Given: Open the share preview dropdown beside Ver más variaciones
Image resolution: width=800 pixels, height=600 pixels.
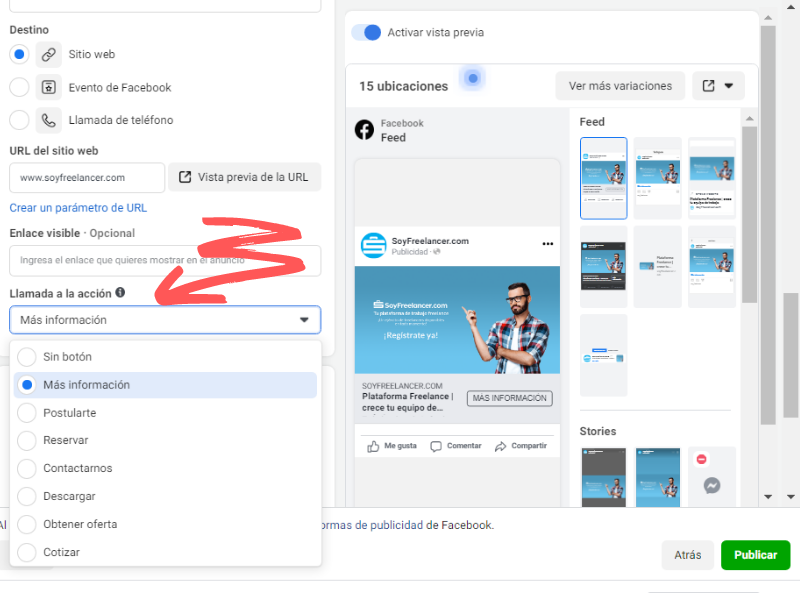Looking at the screenshot, I should 718,86.
